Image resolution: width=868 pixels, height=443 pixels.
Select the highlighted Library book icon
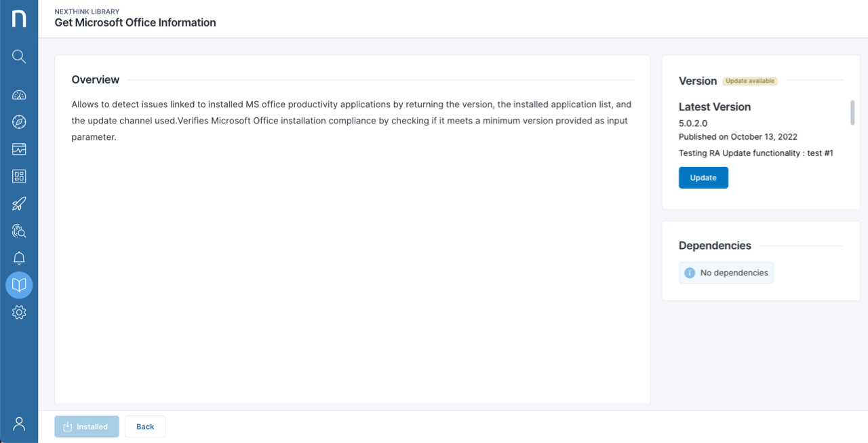point(18,285)
